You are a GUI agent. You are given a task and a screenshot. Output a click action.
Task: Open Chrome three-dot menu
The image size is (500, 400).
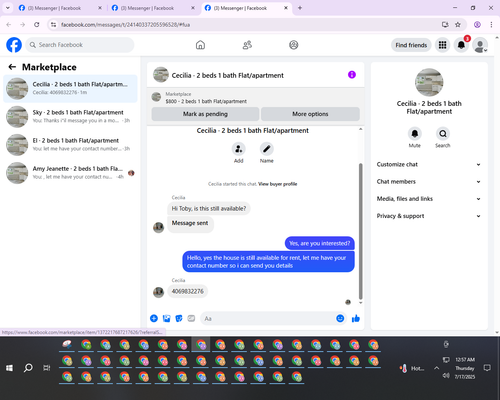[x=491, y=25]
